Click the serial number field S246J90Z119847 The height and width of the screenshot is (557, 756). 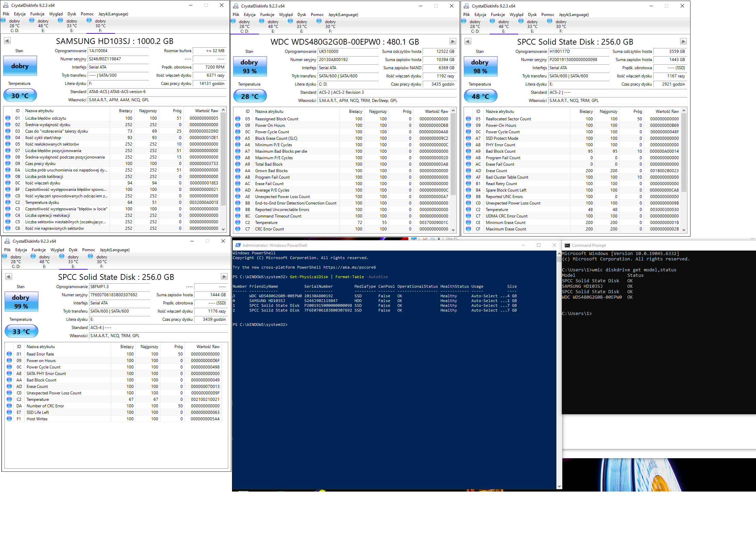point(118,59)
